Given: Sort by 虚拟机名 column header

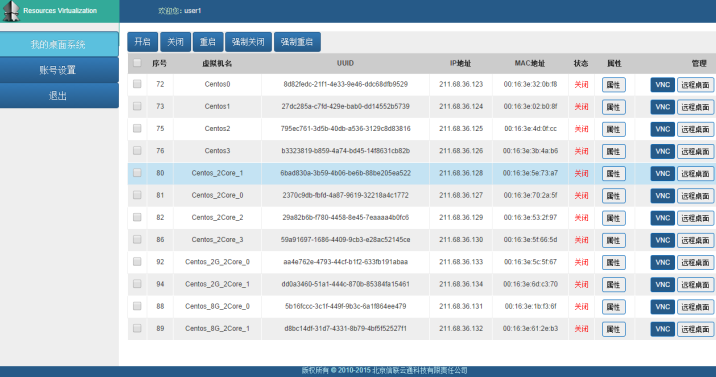Looking at the screenshot, I should 217,63.
